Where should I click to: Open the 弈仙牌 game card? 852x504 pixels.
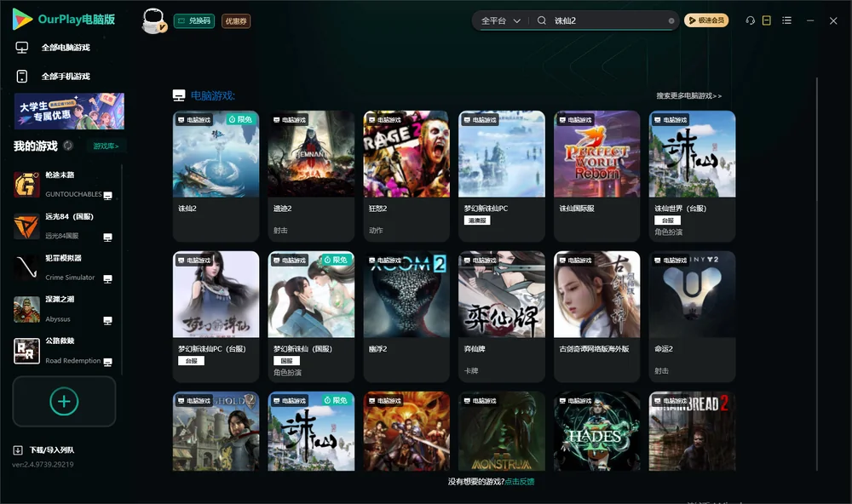pyautogui.click(x=502, y=317)
